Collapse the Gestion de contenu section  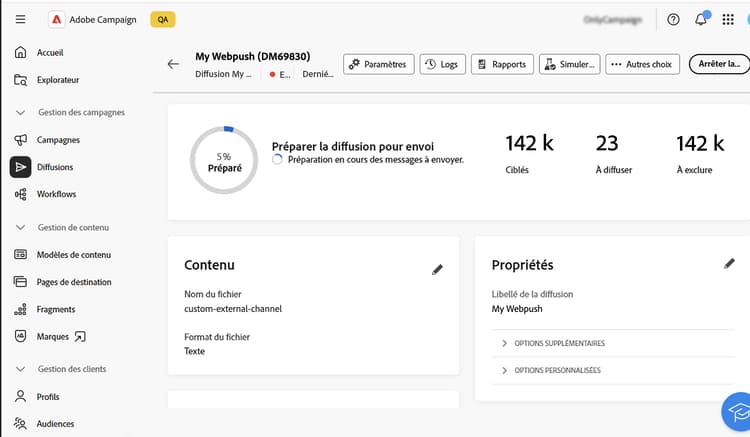(21, 228)
